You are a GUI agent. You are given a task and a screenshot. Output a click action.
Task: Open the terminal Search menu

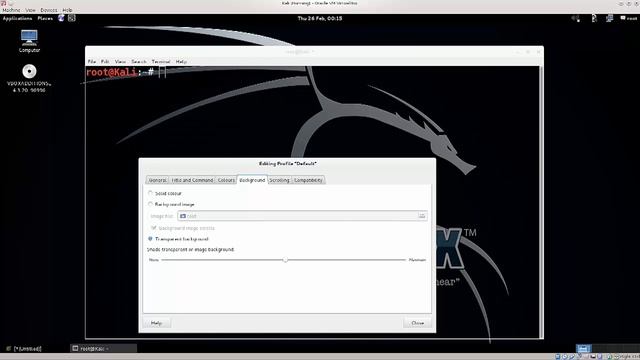point(139,62)
